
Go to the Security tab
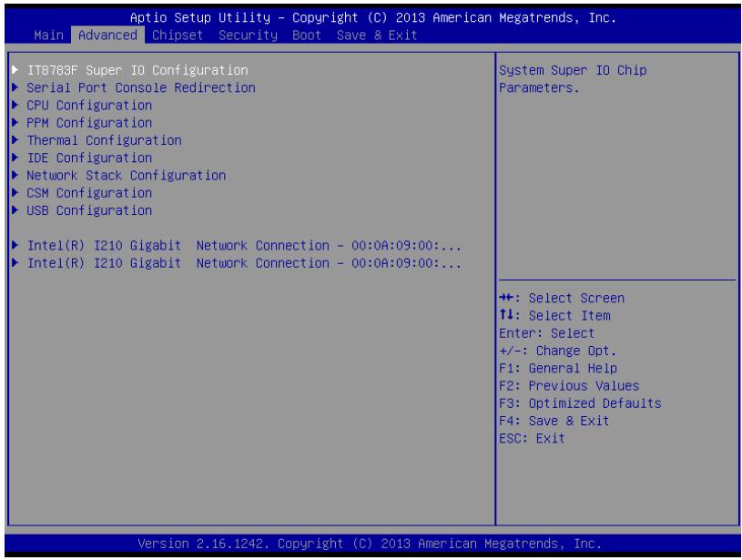tap(248, 35)
